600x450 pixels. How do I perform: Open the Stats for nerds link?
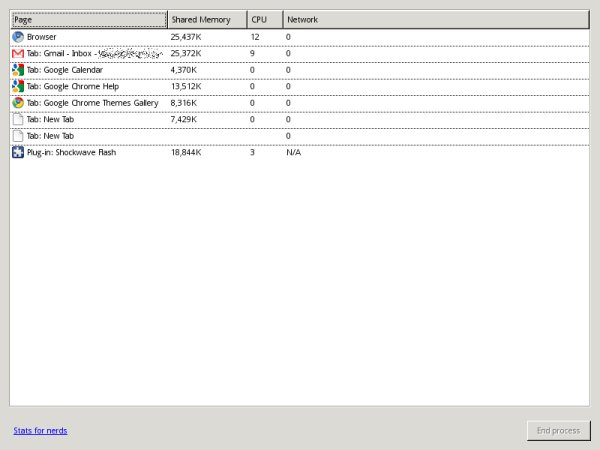tap(40, 430)
